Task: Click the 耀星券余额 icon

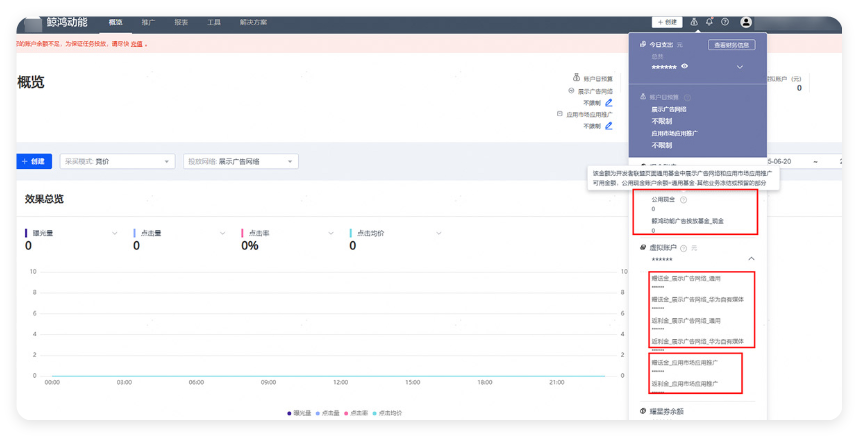Action: (x=643, y=411)
